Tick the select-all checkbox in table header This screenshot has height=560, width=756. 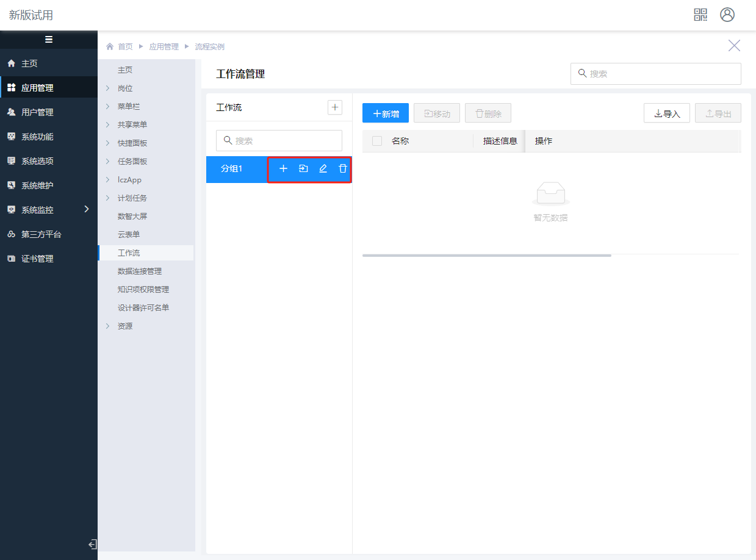pos(377,141)
